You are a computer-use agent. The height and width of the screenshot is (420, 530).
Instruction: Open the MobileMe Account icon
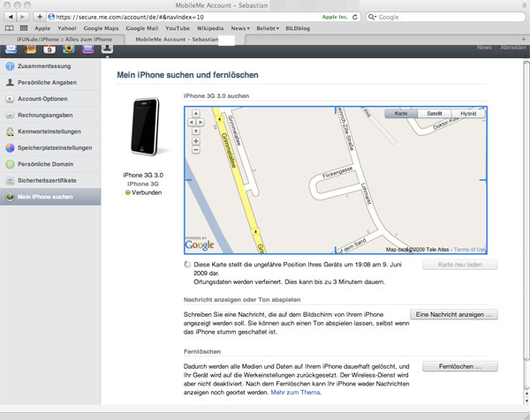point(107,49)
